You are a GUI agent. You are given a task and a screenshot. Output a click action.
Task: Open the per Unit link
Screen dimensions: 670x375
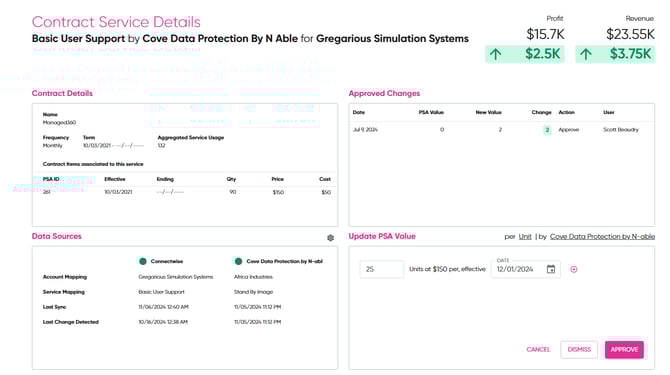coord(525,236)
